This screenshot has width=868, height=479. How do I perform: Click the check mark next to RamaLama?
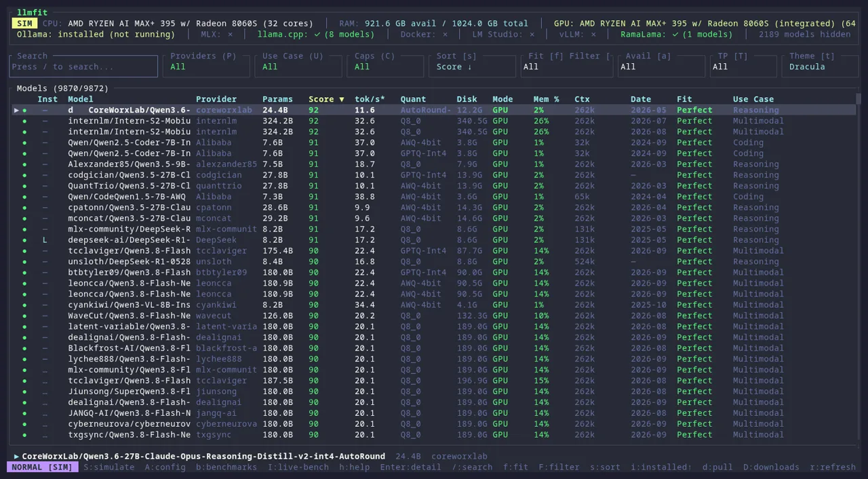point(675,34)
